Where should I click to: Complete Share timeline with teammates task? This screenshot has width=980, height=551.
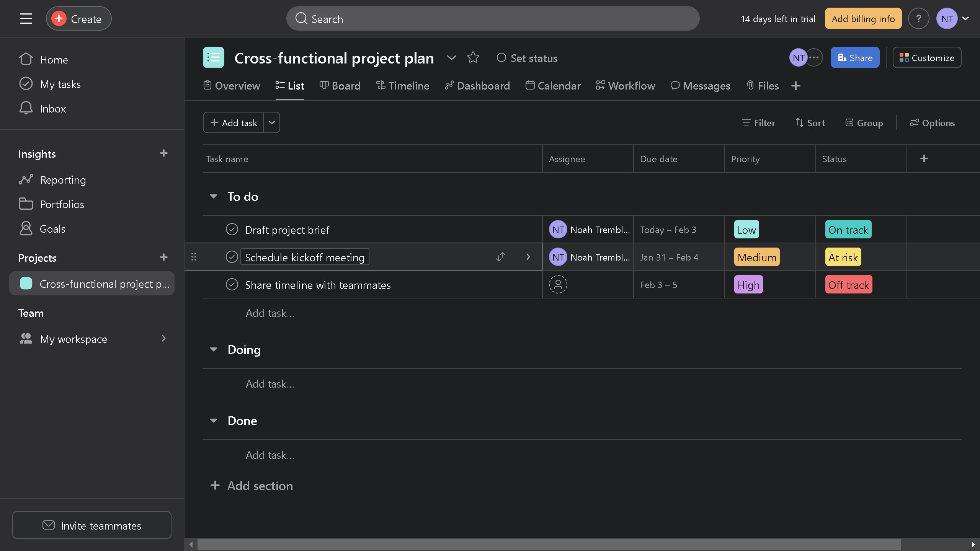(232, 285)
